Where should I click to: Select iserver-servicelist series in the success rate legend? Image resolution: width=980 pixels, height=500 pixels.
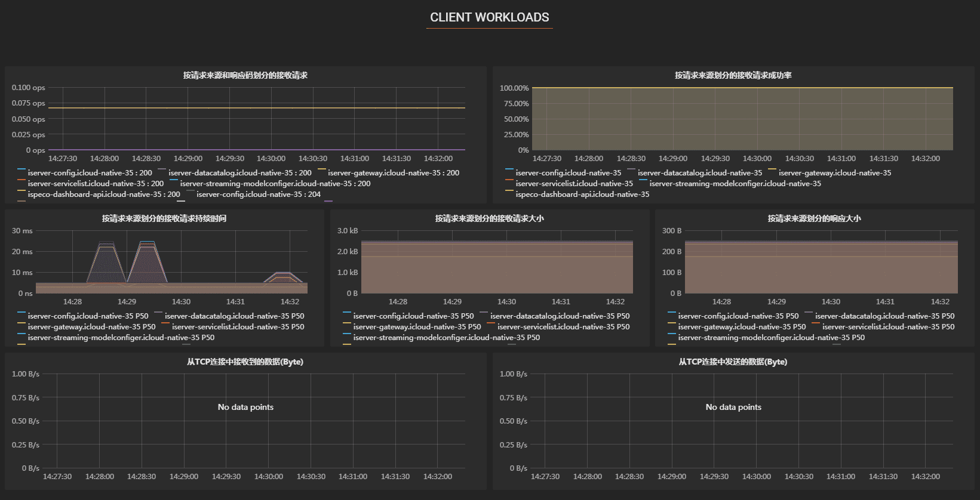pos(574,184)
